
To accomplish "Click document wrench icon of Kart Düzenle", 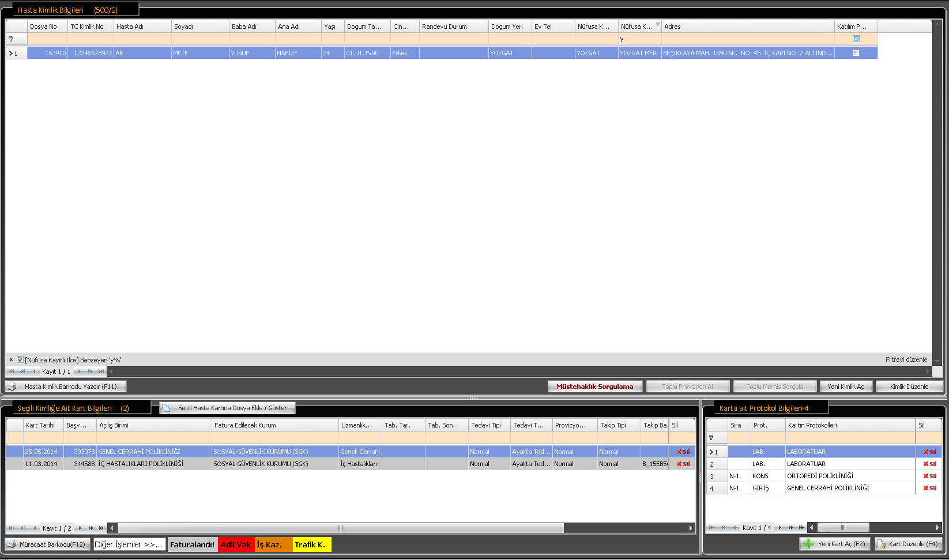I will (x=882, y=544).
